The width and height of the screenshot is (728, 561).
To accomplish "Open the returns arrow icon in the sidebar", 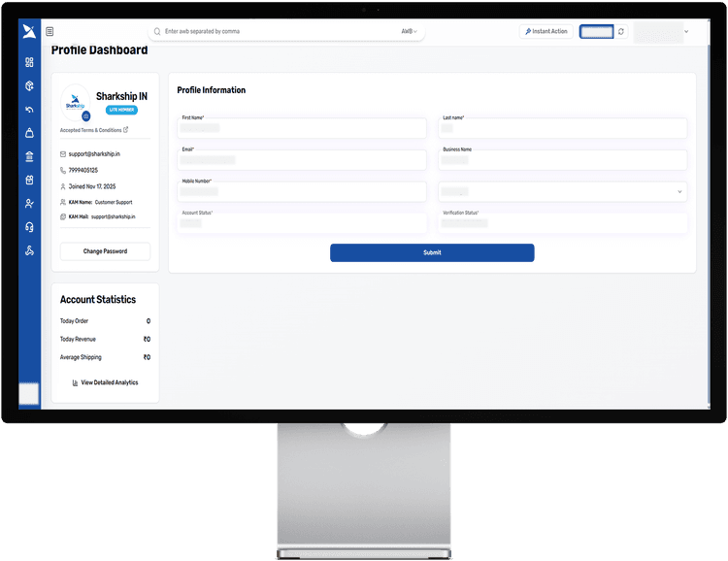I will click(29, 110).
